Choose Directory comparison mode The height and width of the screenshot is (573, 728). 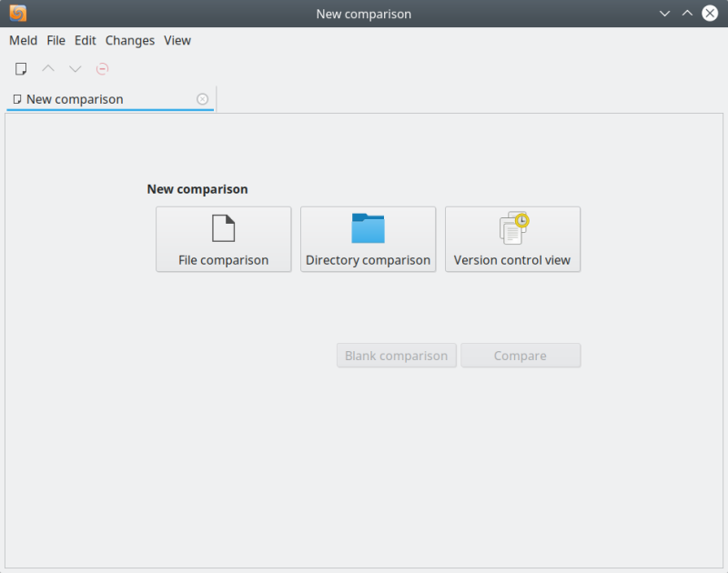click(x=368, y=239)
